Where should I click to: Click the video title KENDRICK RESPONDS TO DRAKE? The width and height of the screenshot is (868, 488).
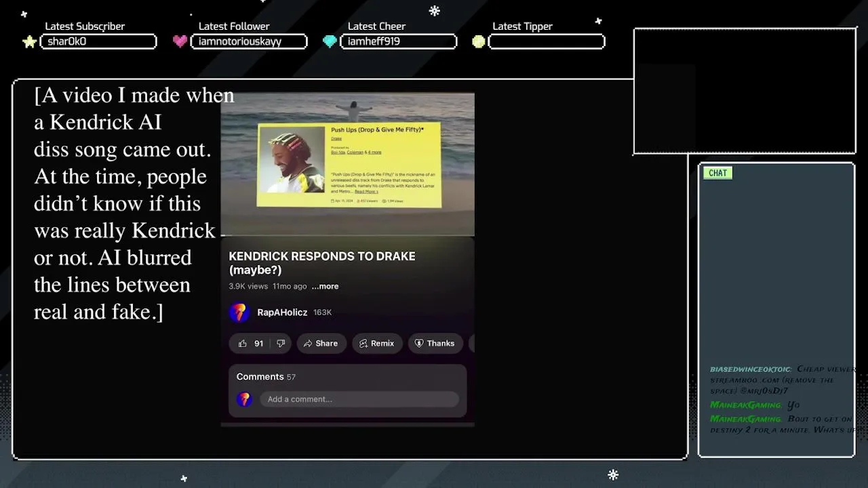(x=322, y=263)
